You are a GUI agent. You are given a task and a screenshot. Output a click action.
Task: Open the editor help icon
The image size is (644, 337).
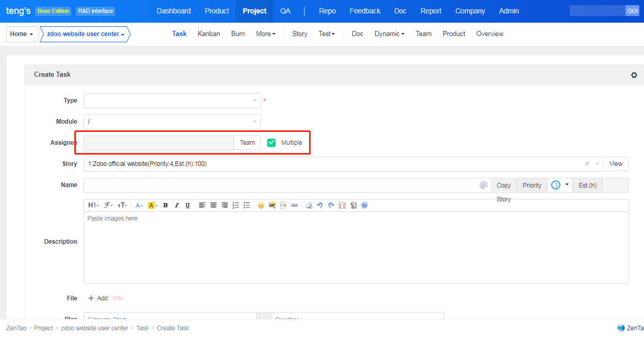364,205
